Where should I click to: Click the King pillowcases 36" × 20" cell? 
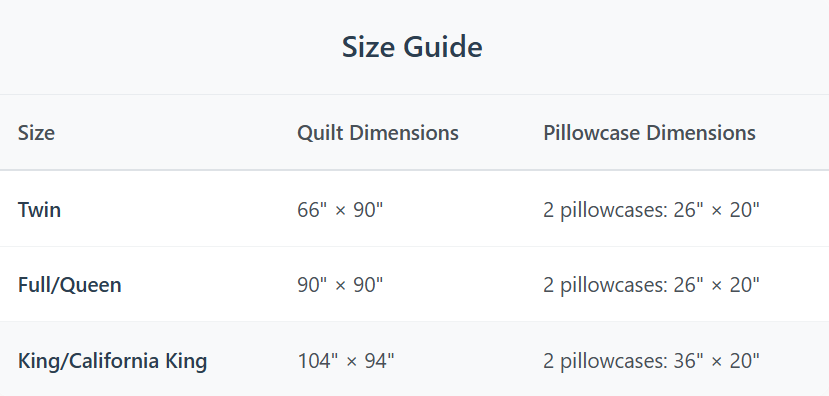651,361
